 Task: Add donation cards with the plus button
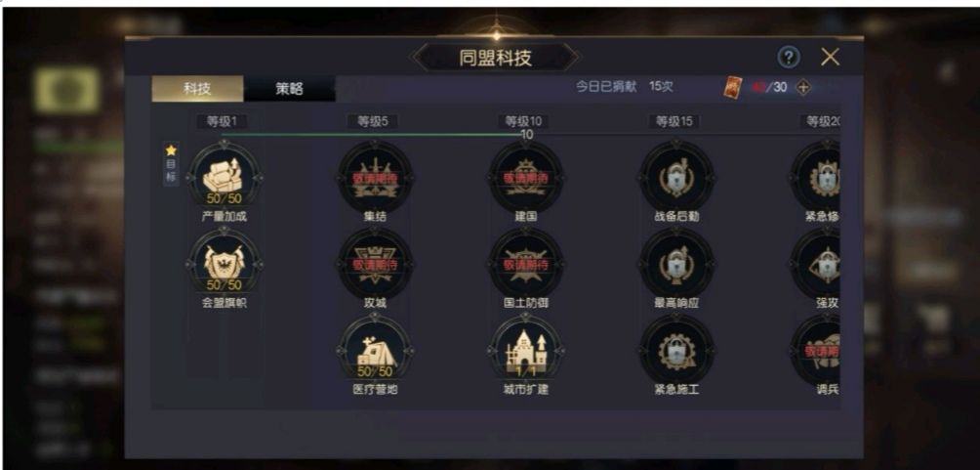tap(803, 88)
